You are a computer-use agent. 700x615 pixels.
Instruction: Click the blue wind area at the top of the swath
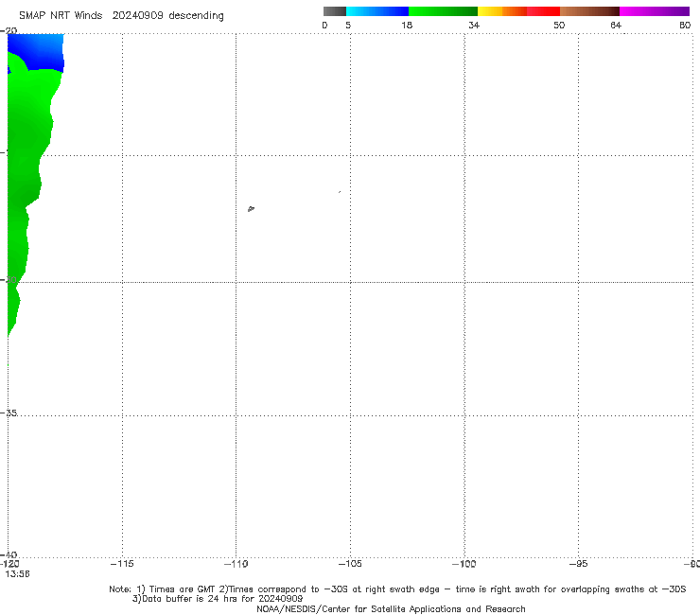click(x=40, y=51)
